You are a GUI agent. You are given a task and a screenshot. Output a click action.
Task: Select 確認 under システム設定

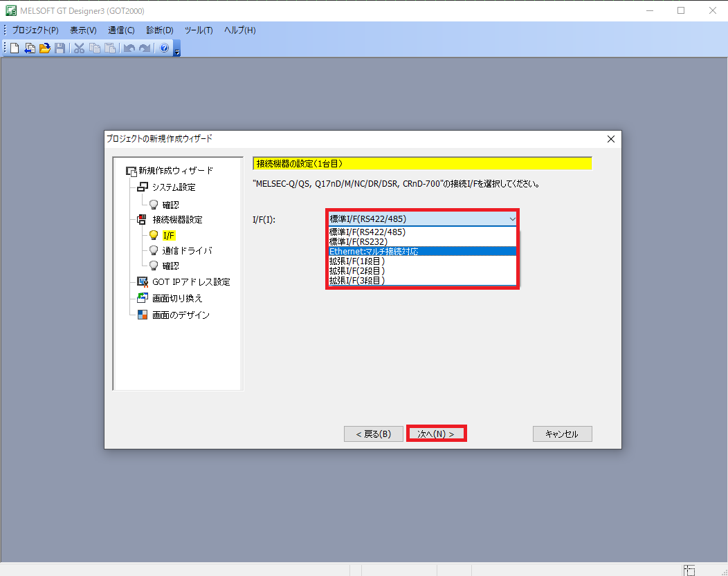point(170,205)
